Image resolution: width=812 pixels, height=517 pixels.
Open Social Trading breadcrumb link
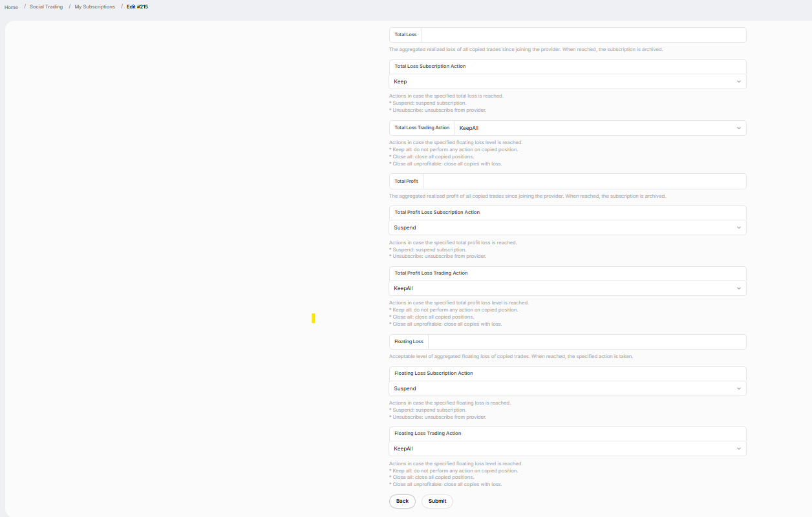(46, 7)
